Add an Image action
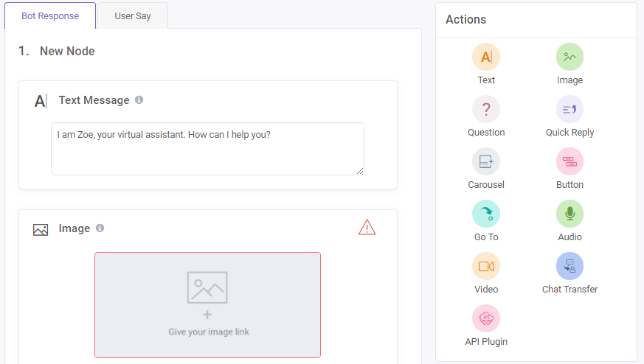This screenshot has height=364, width=644. [569, 57]
